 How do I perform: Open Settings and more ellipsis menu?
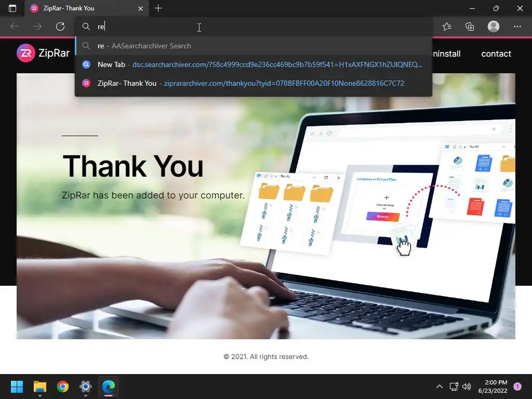517,26
